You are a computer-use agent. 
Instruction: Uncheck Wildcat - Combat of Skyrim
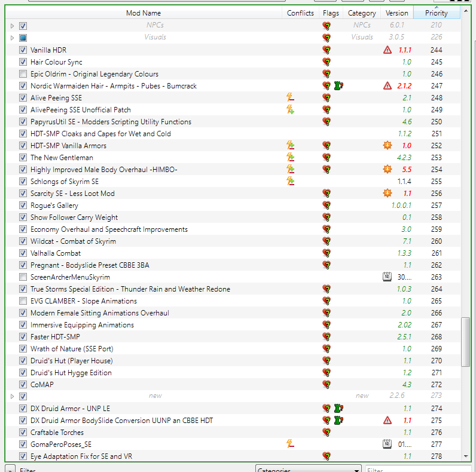tap(23, 241)
